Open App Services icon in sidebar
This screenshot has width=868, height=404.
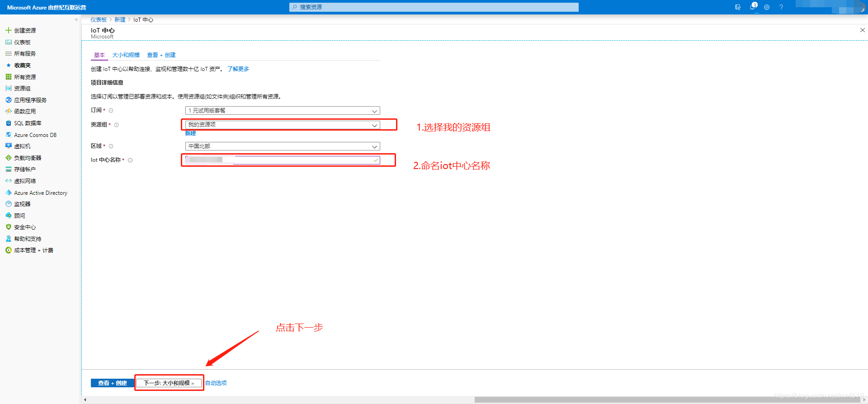tap(8, 100)
